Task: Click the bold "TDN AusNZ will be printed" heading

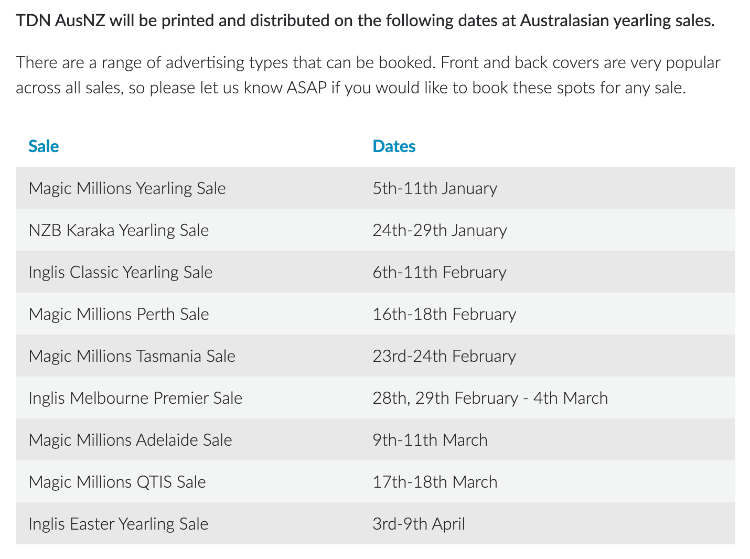Action: pyautogui.click(x=365, y=20)
